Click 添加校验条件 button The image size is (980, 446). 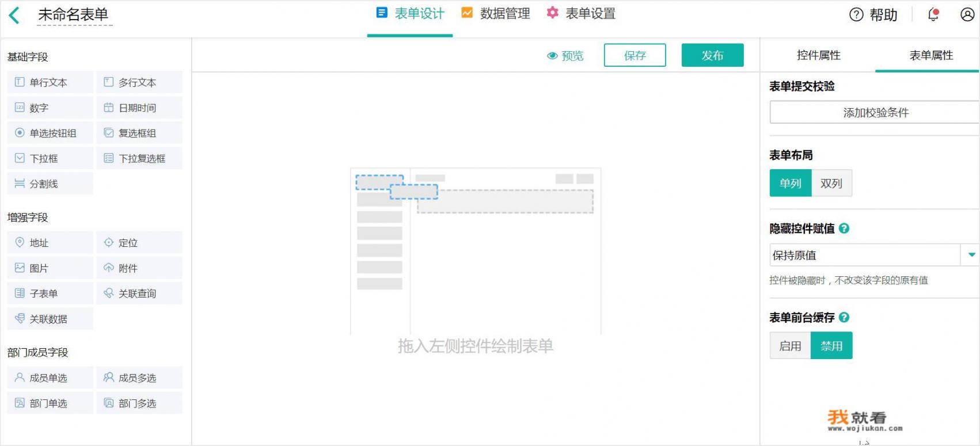(x=875, y=112)
